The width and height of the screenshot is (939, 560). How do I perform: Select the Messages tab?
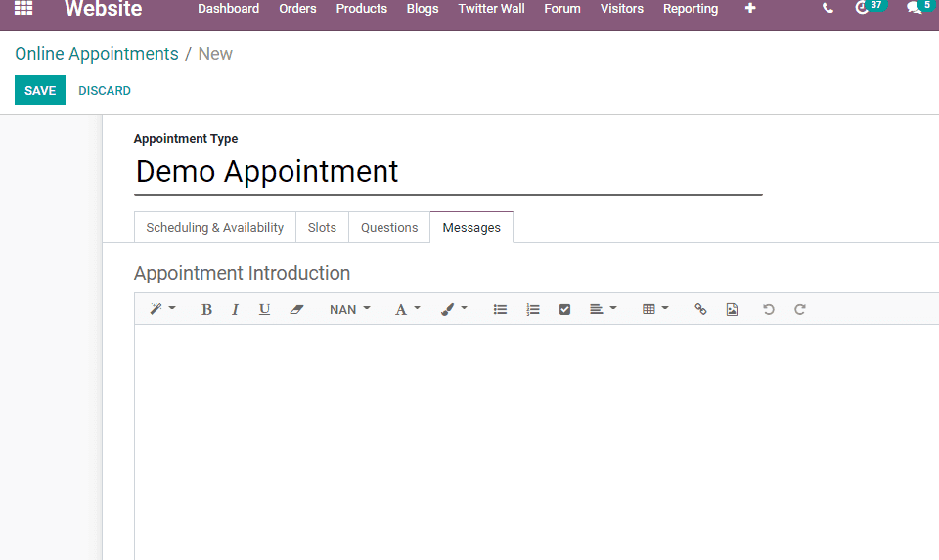[471, 228]
